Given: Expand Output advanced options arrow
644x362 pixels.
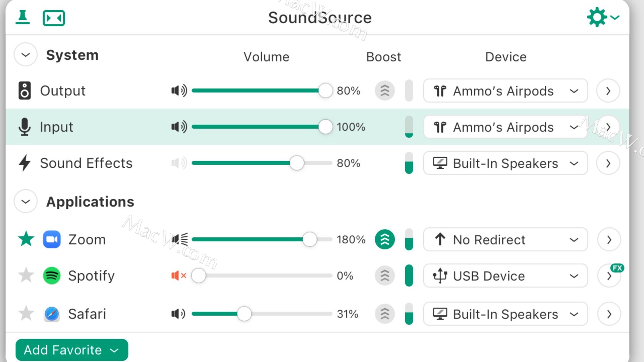Looking at the screenshot, I should point(608,90).
